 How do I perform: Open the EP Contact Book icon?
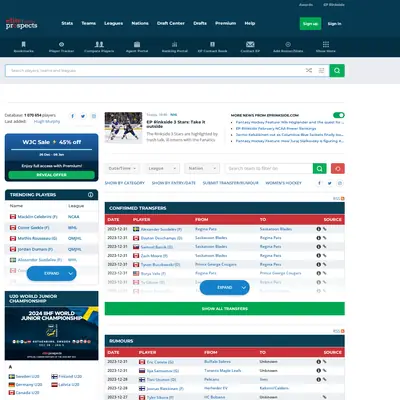212,44
